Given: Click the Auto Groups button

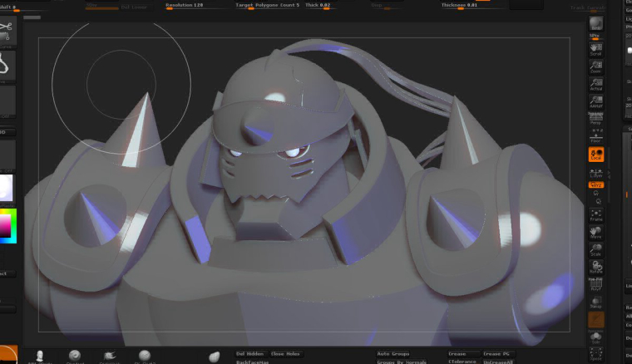Looking at the screenshot, I should pos(393,354).
